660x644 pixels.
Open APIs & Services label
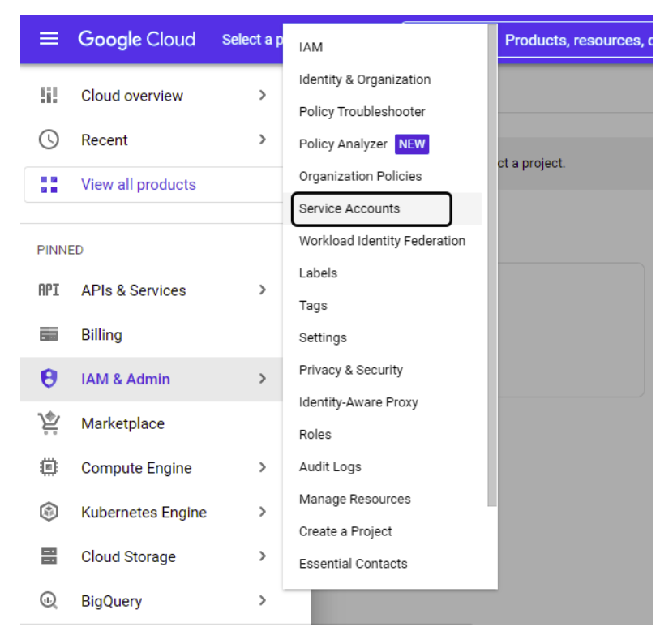(x=134, y=290)
